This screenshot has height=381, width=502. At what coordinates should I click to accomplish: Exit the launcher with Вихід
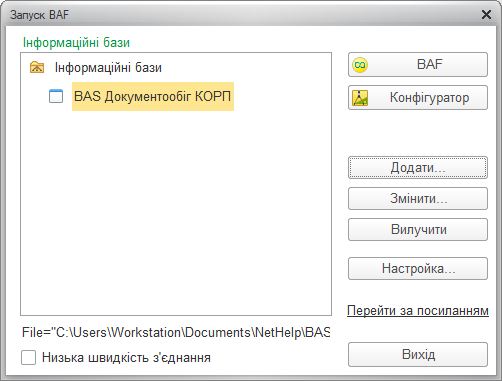click(x=418, y=354)
